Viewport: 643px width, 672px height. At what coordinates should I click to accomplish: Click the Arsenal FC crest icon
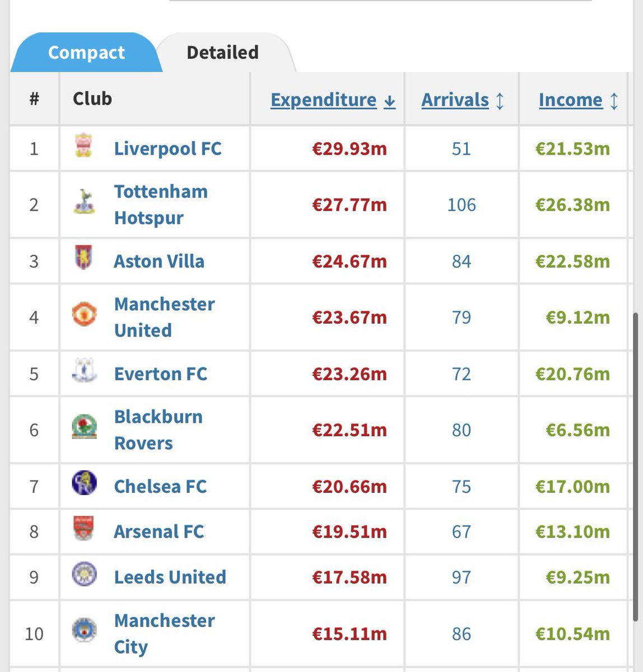(x=84, y=529)
